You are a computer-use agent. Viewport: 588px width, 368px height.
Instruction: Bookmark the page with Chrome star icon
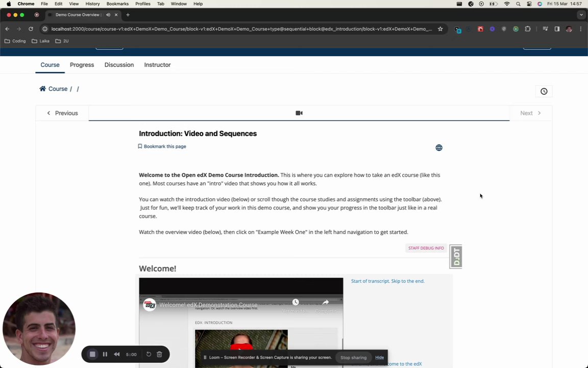(440, 29)
